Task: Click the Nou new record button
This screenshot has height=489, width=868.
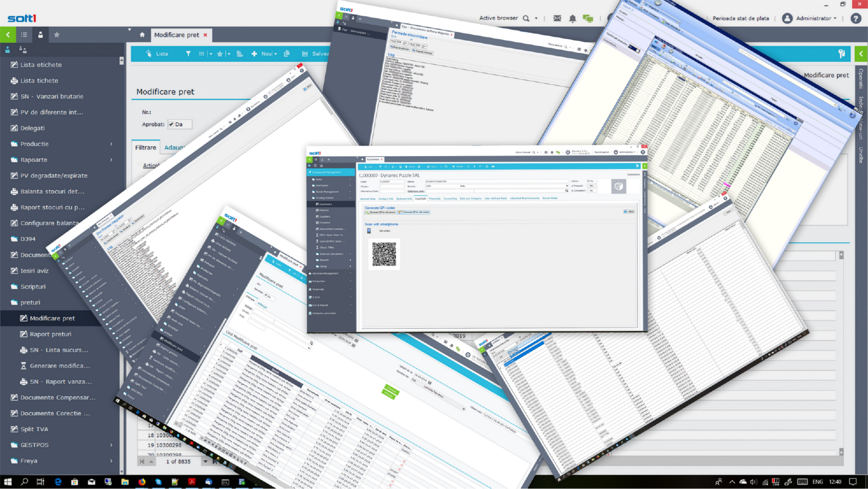Action: (x=262, y=54)
